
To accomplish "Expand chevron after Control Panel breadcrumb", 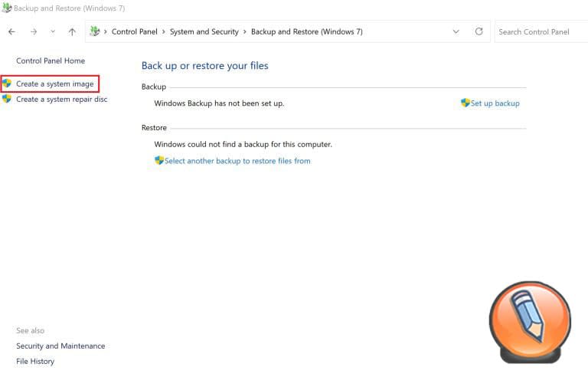I will [164, 32].
